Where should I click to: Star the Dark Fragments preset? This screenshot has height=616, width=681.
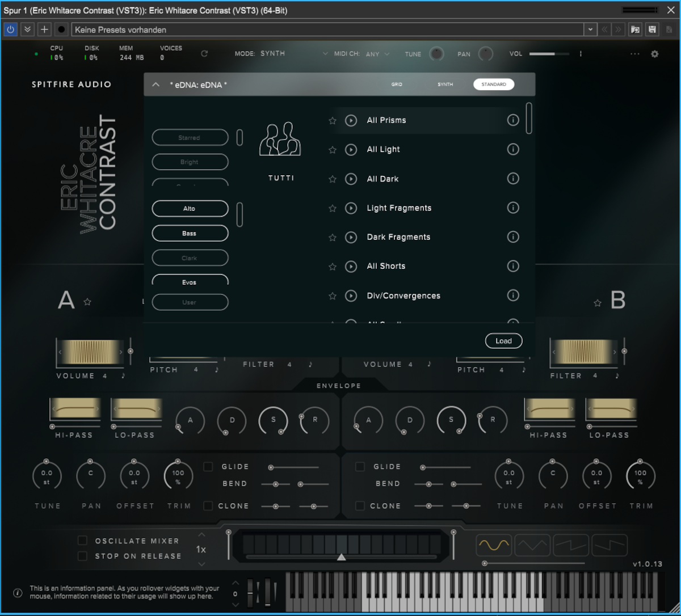[x=333, y=237]
